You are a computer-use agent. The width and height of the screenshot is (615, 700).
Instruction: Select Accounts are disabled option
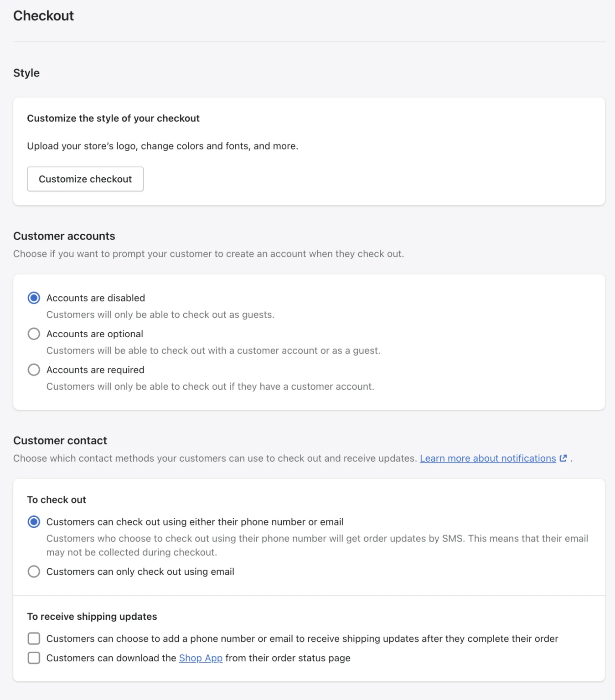coord(34,298)
